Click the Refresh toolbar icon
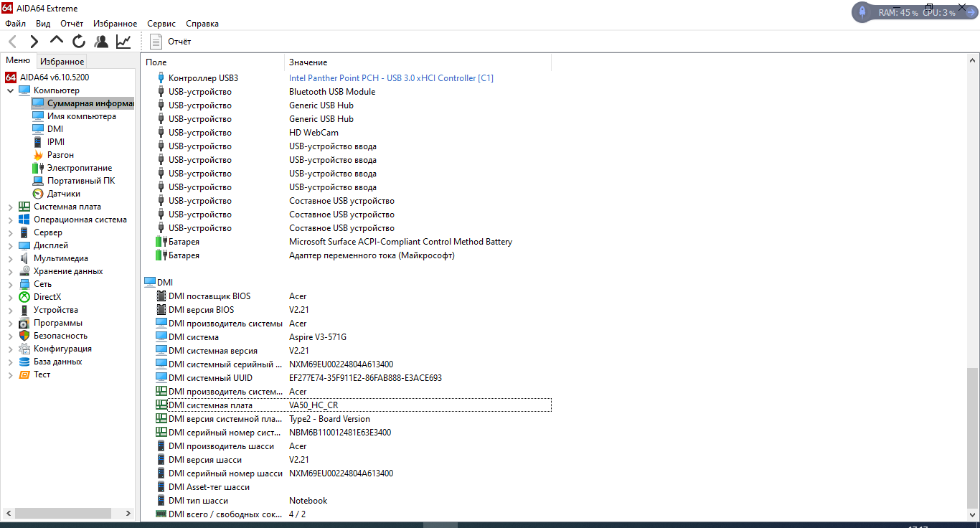 tap(79, 42)
